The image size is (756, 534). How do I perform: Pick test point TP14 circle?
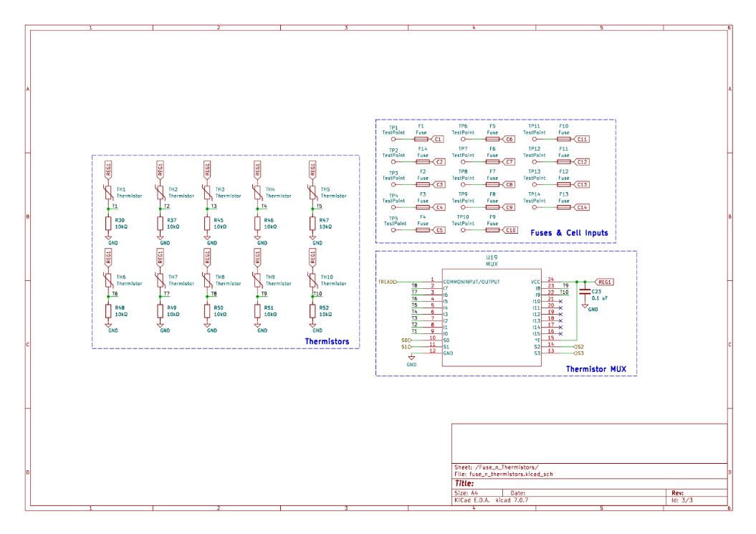534,207
